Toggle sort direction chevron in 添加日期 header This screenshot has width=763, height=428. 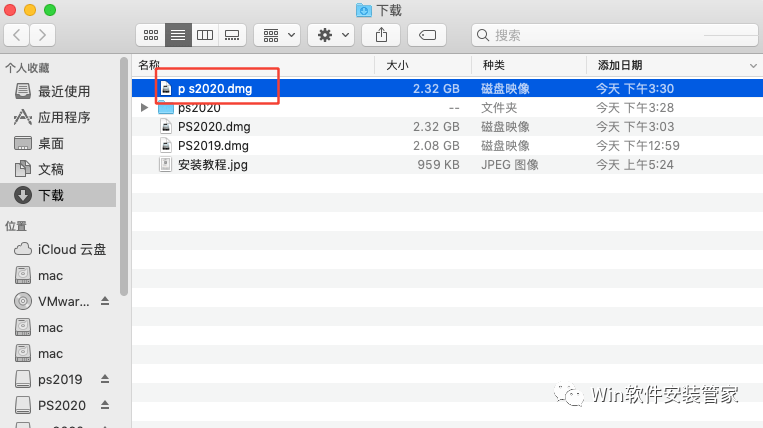click(753, 66)
